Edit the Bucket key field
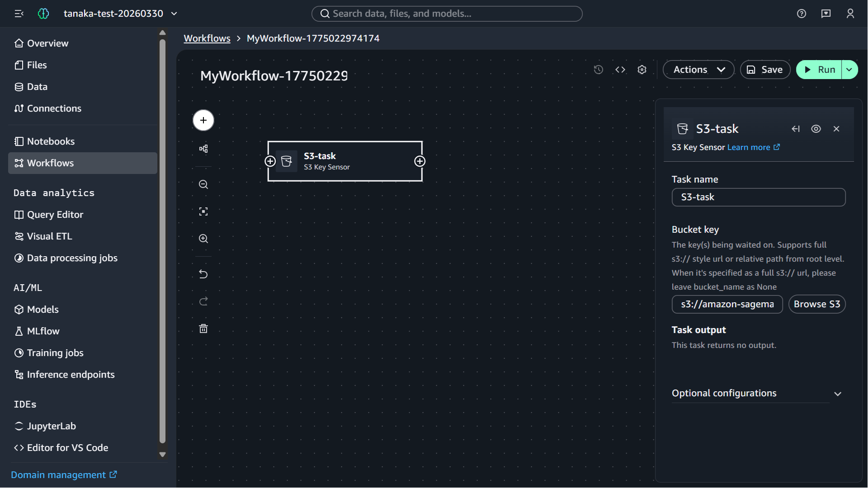This screenshot has width=868, height=488. (727, 304)
